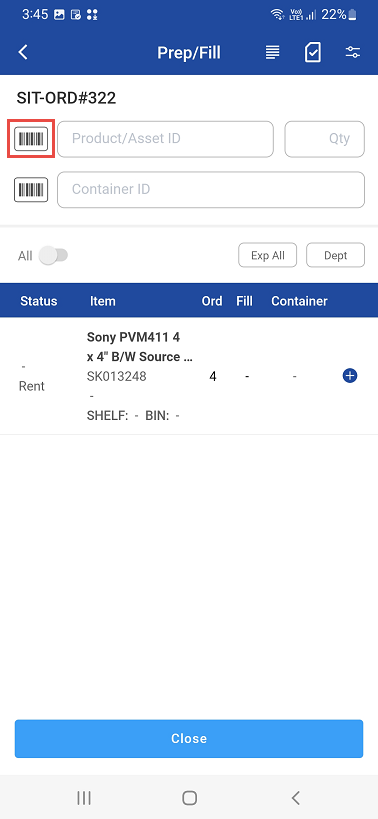
Task: Scan barcode for Container ID
Action: pyautogui.click(x=31, y=190)
